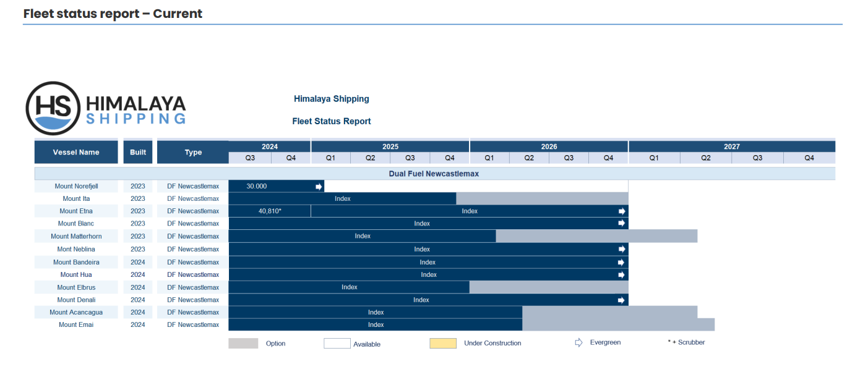
Task: Select the Mount Norefjell vessel name
Action: click(x=76, y=186)
